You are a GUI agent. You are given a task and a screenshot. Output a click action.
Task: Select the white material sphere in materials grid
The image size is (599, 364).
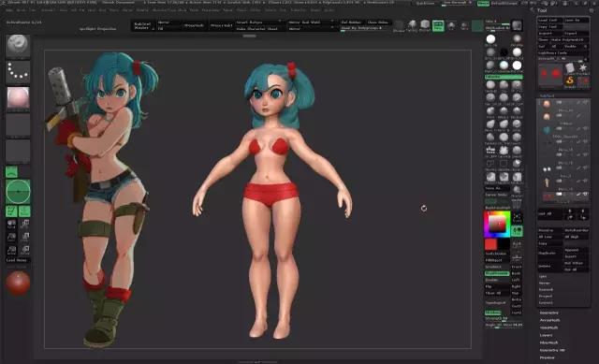click(x=490, y=39)
